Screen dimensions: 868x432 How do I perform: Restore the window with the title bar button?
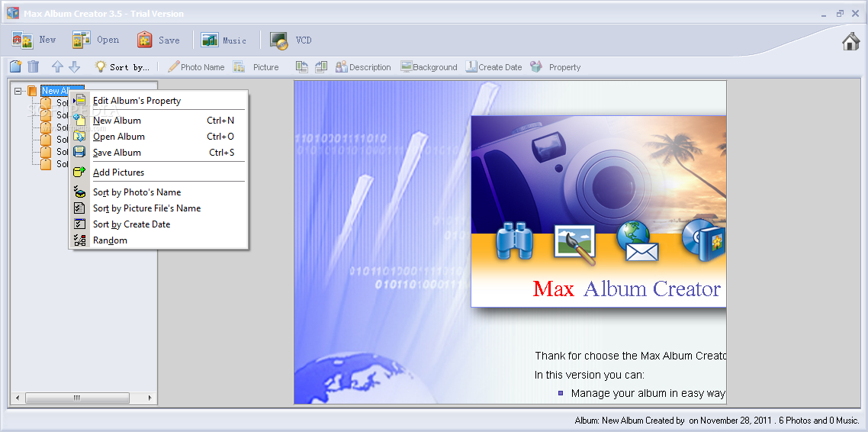coord(841,13)
